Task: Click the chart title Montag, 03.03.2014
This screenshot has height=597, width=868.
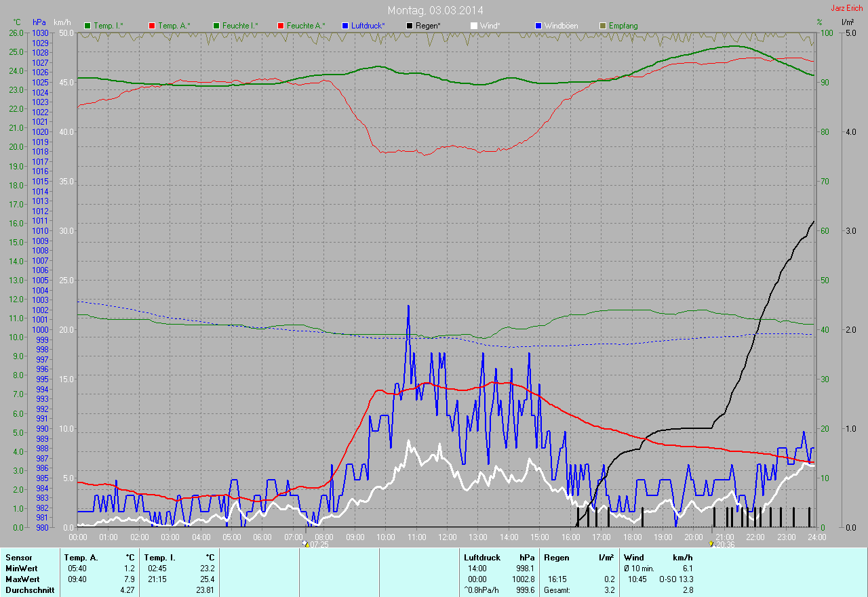Action: [x=435, y=10]
